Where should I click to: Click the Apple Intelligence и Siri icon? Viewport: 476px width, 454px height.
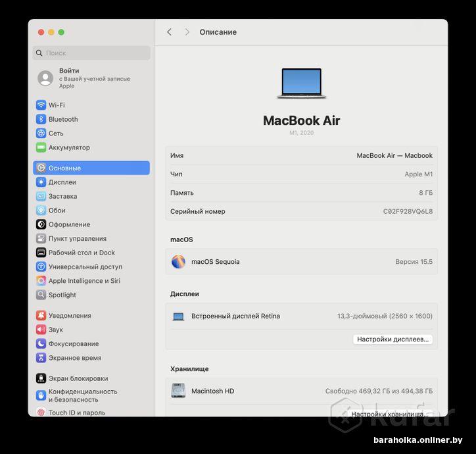pos(41,281)
